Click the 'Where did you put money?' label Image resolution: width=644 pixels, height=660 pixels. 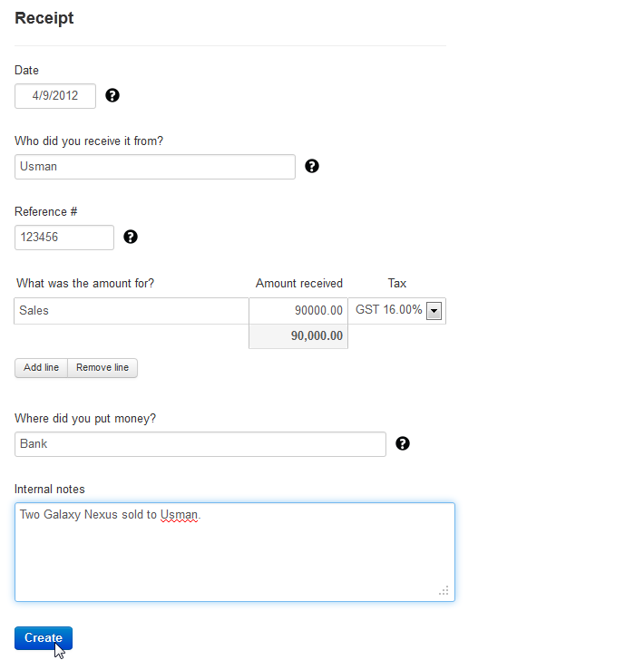[x=85, y=419]
